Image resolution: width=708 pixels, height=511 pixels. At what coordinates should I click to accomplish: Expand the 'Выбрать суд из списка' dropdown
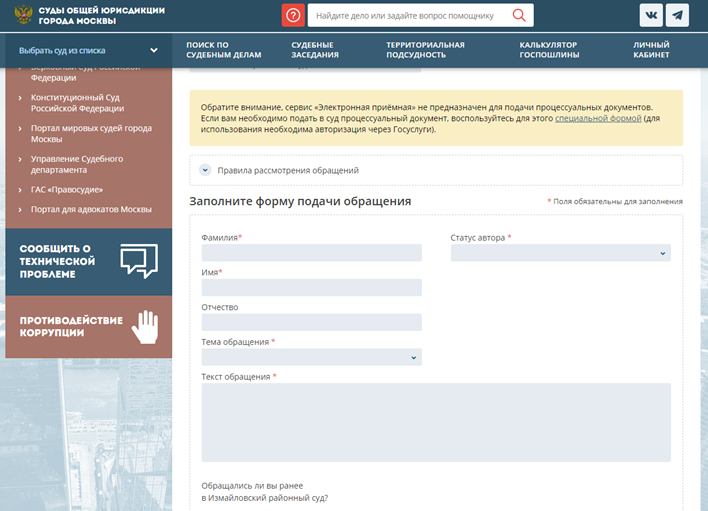pyautogui.click(x=88, y=51)
